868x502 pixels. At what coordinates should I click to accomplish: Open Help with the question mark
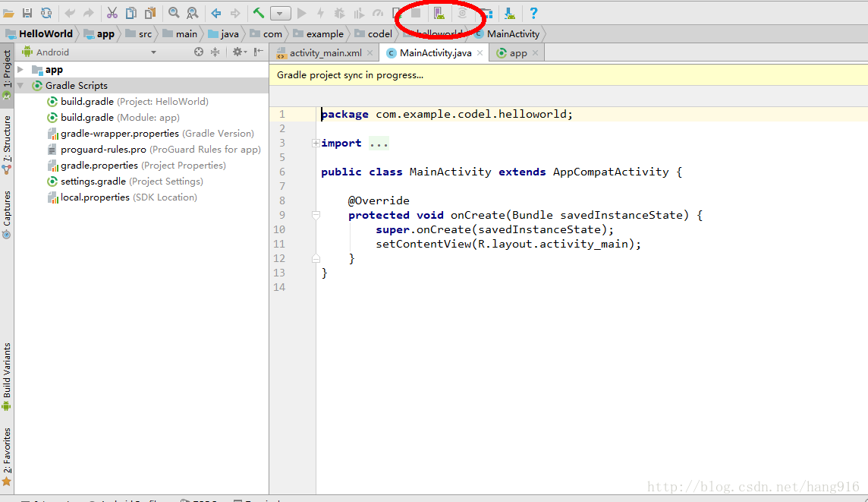(533, 13)
